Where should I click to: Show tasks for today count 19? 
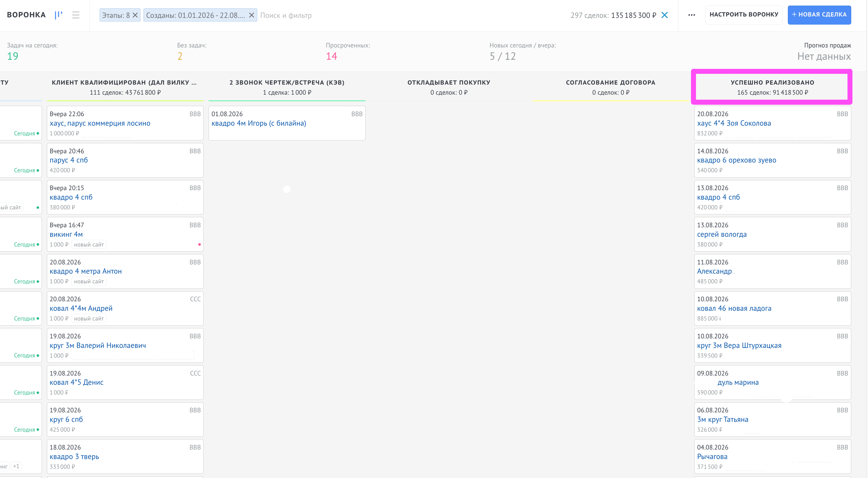tap(13, 56)
